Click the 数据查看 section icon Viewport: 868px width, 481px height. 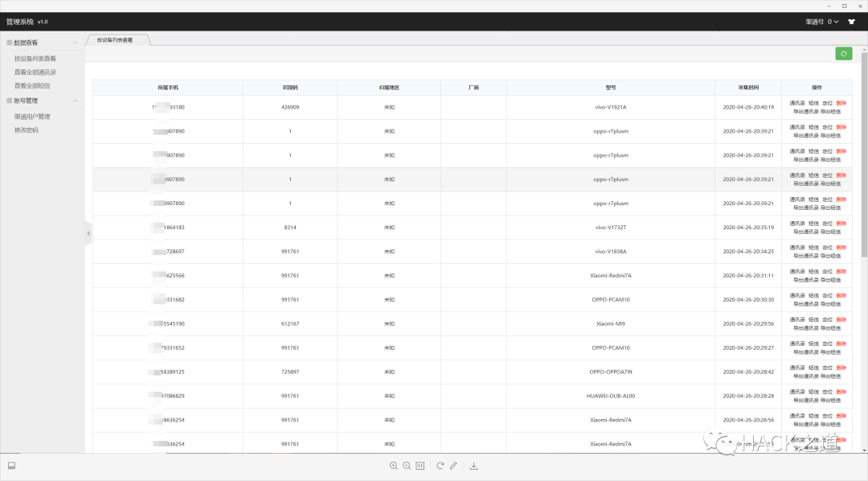pos(9,43)
